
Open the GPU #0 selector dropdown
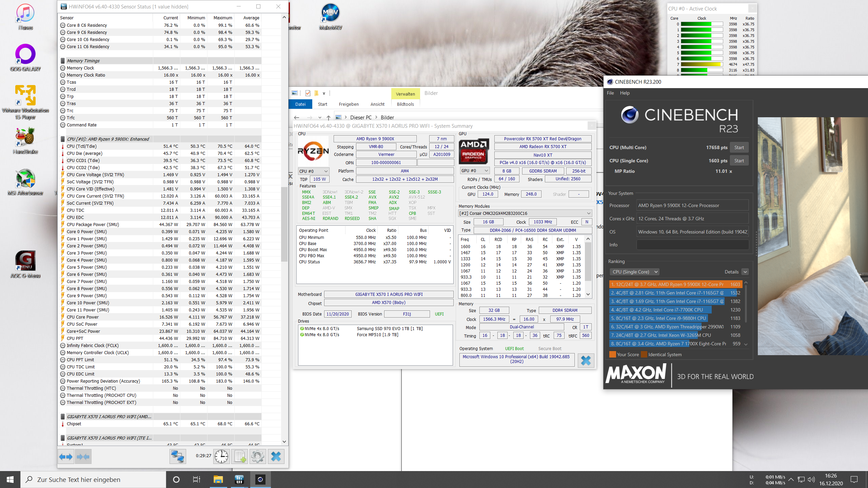475,171
